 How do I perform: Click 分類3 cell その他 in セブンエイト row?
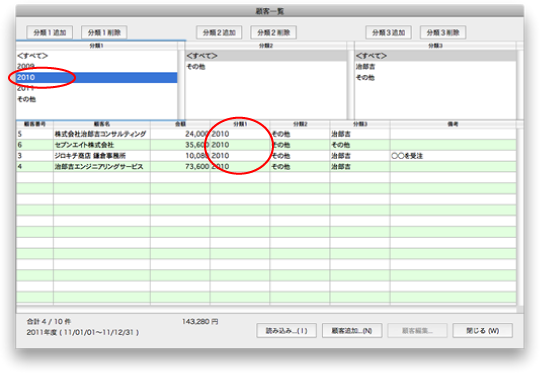coord(360,145)
